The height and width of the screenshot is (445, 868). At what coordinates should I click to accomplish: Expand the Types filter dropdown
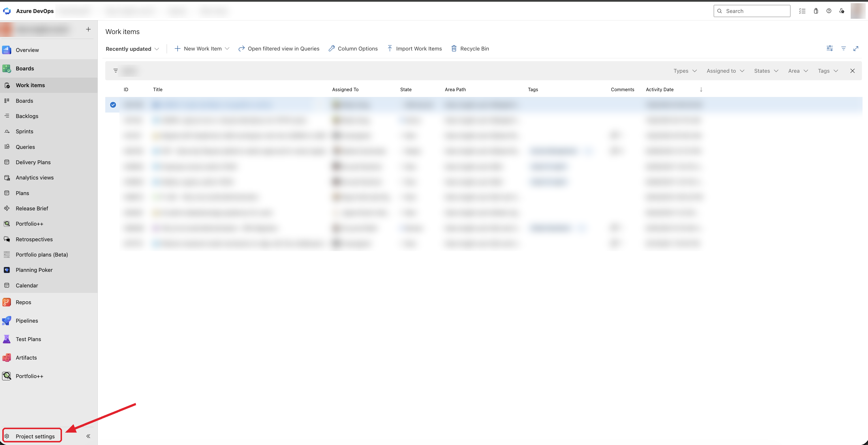pos(685,71)
